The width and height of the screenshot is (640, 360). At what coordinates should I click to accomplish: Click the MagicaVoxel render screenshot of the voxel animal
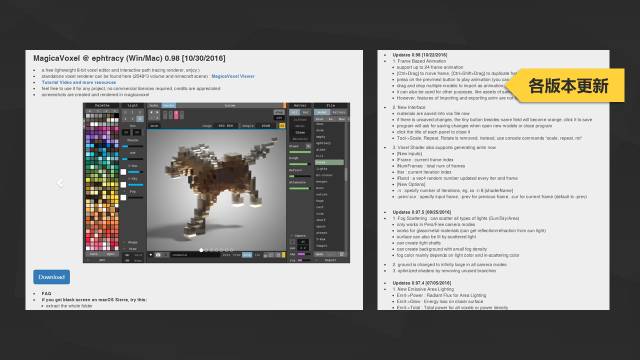[x=216, y=182]
